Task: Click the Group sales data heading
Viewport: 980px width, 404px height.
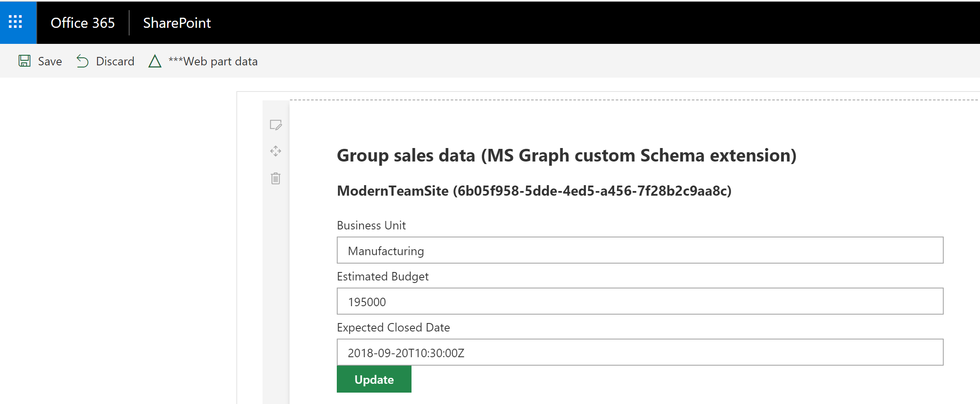Action: tap(566, 156)
